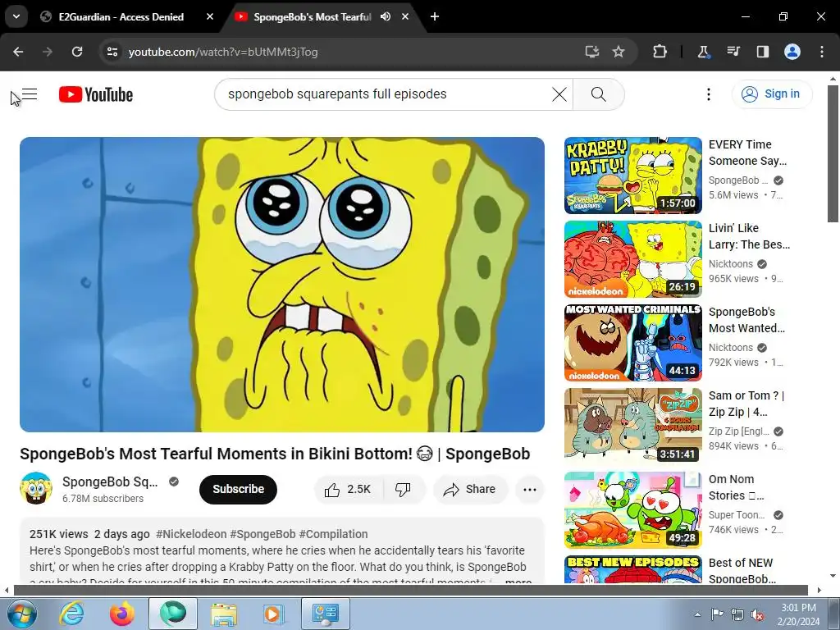View site information icon in address bar

pyautogui.click(x=112, y=52)
